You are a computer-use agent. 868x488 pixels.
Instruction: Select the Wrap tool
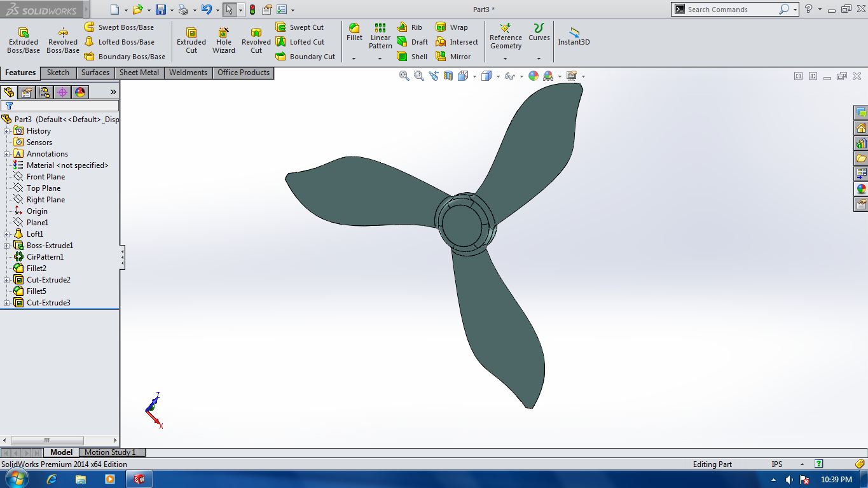(451, 27)
